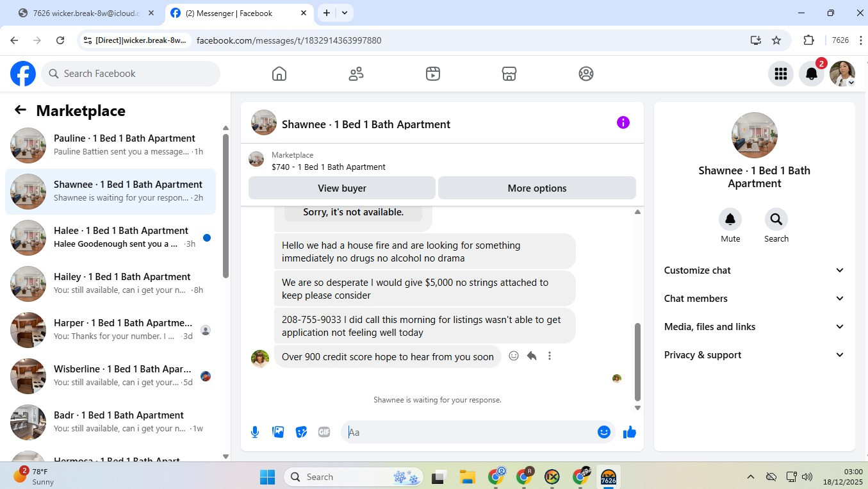
Task: Open Harper's apartment conversation
Action: click(110, 330)
